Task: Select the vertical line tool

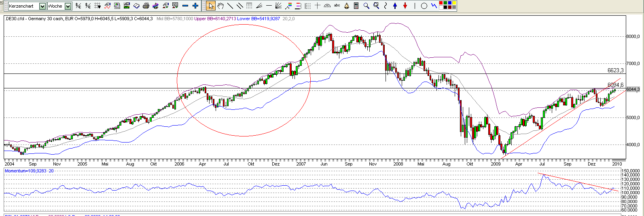Action: (x=415, y=6)
